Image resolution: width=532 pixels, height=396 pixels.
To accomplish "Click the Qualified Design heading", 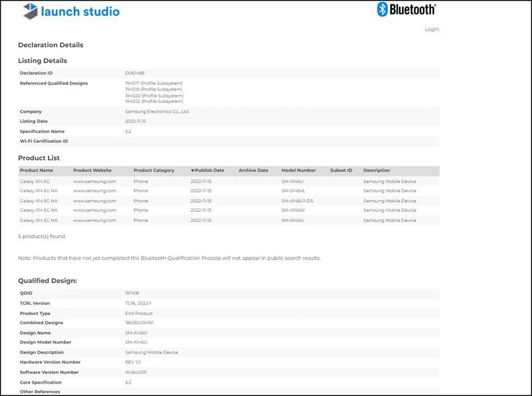I will (47, 281).
